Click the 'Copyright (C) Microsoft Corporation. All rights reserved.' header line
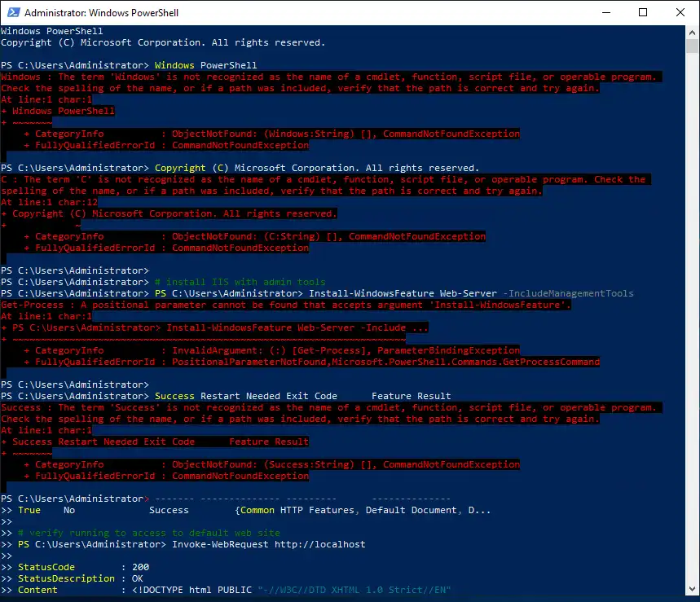This screenshot has height=602, width=700. click(163, 42)
